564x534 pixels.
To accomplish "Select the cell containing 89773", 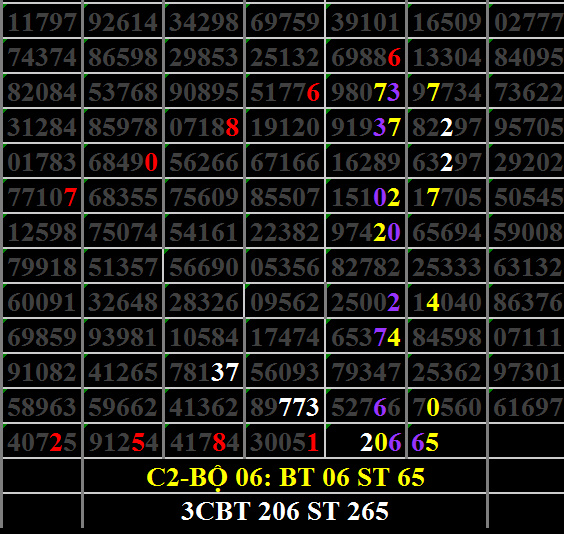I will coord(285,406).
